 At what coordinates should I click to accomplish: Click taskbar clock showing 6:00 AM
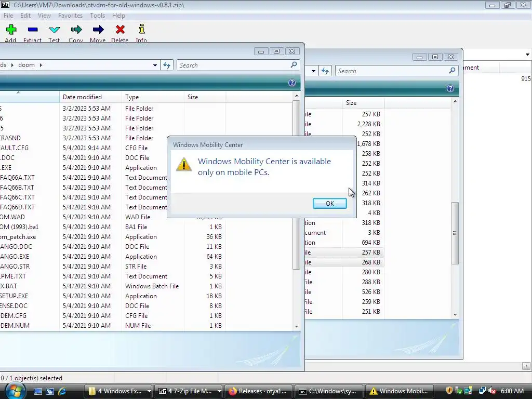(512, 391)
